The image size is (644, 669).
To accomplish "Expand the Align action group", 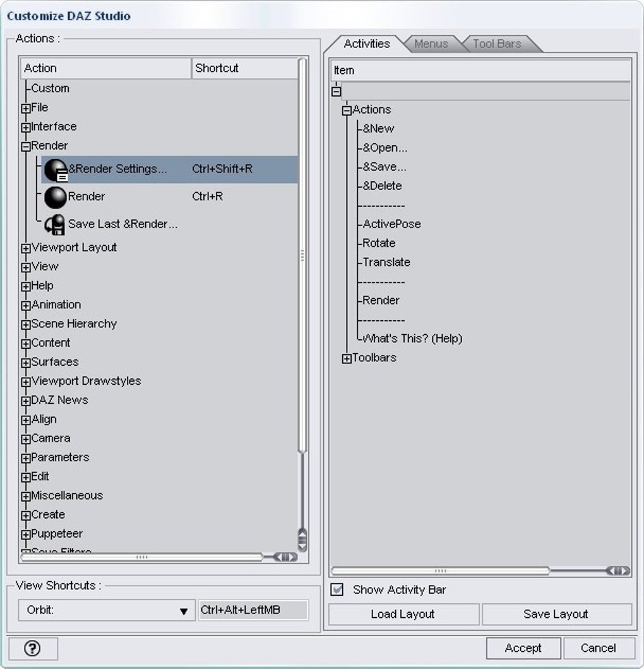I will pos(26,420).
